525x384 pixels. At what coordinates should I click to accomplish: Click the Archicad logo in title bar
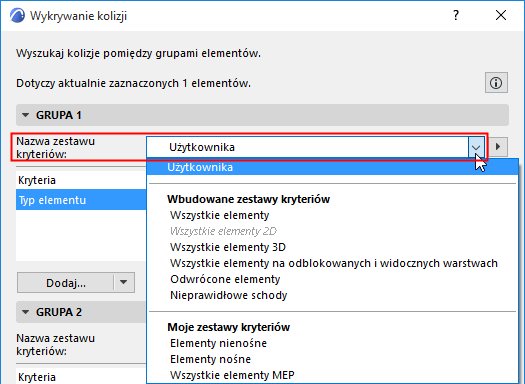[x=17, y=16]
